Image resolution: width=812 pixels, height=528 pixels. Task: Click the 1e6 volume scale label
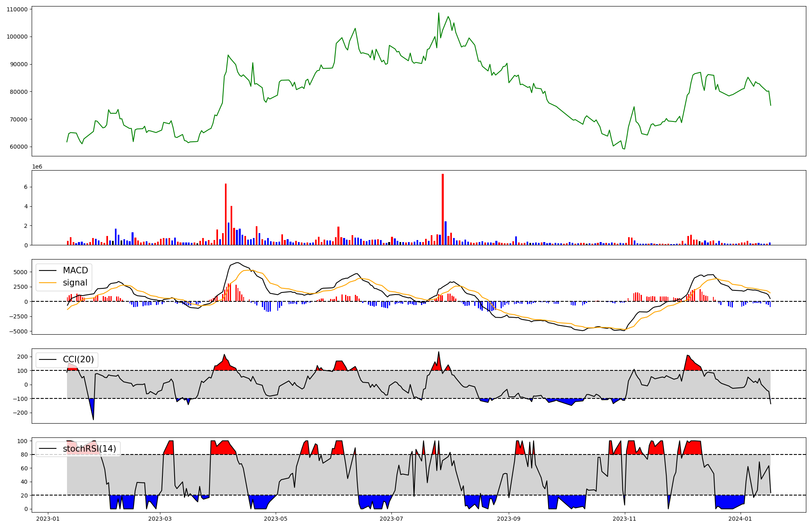(x=37, y=167)
